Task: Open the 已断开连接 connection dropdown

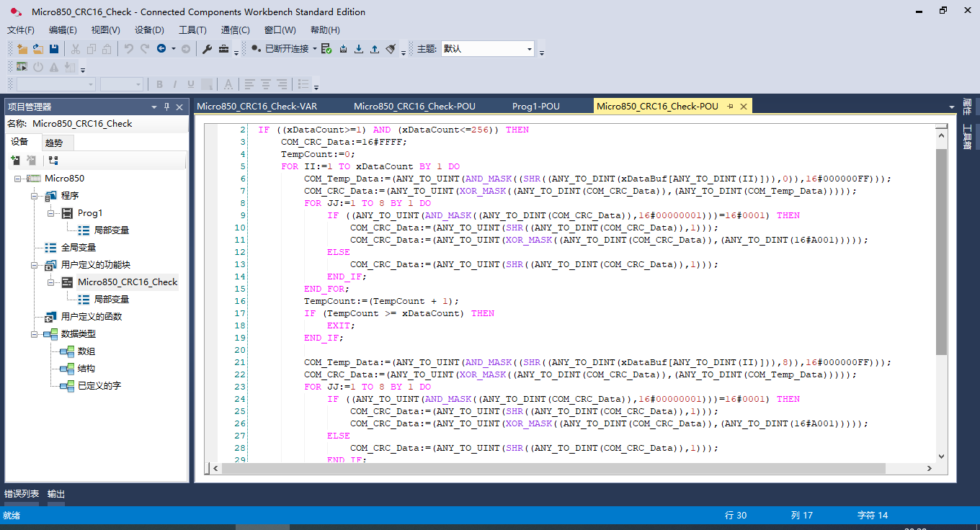Action: (x=315, y=49)
